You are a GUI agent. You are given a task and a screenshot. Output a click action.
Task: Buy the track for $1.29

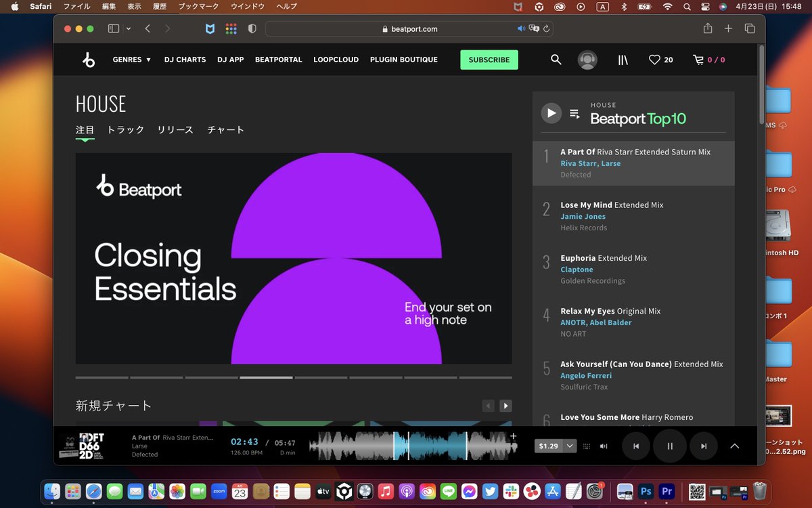549,446
